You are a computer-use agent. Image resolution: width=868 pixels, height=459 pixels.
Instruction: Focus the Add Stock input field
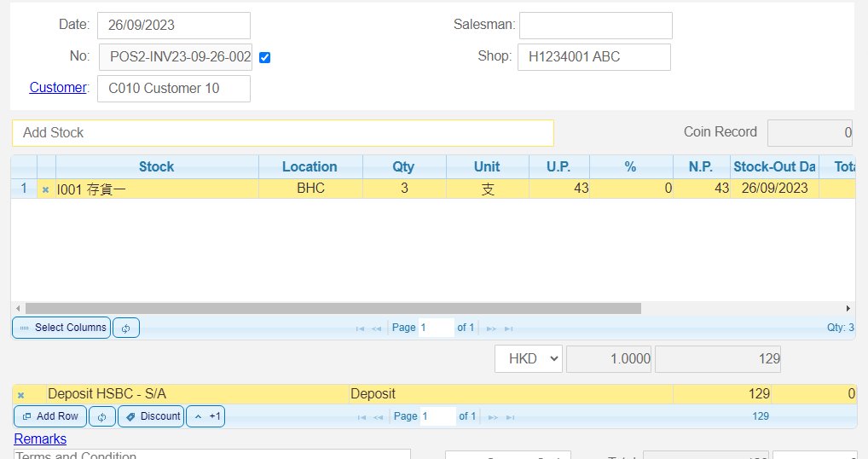[282, 133]
